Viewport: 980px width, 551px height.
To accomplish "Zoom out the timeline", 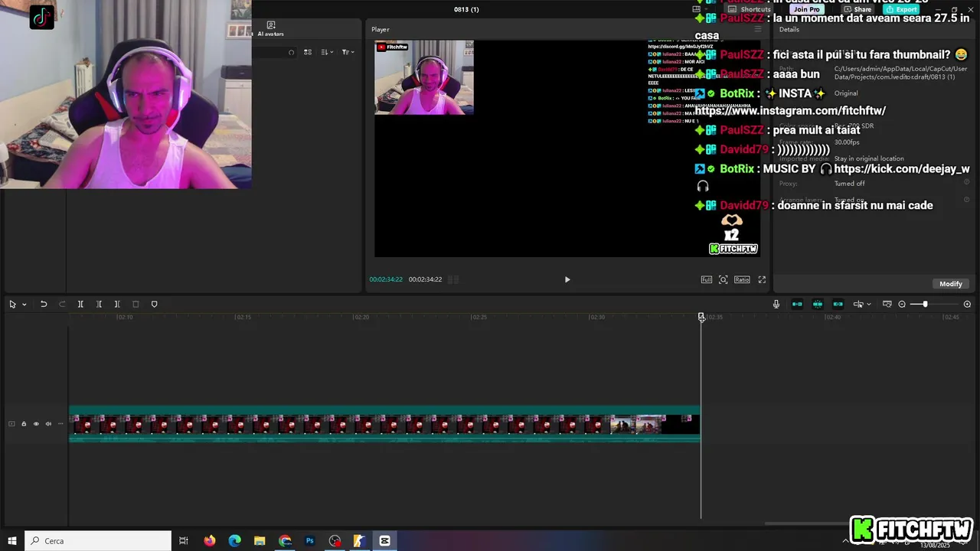I will (902, 305).
